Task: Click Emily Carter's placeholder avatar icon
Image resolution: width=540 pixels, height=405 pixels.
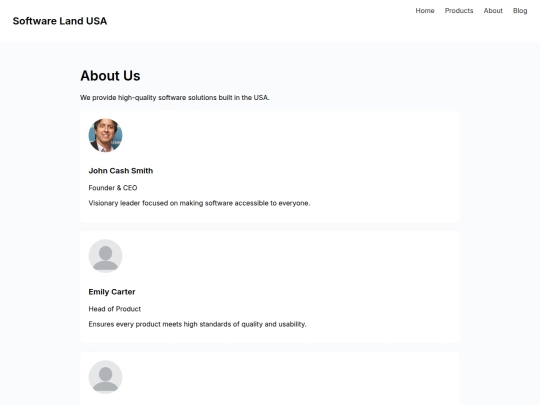Action: [105, 256]
